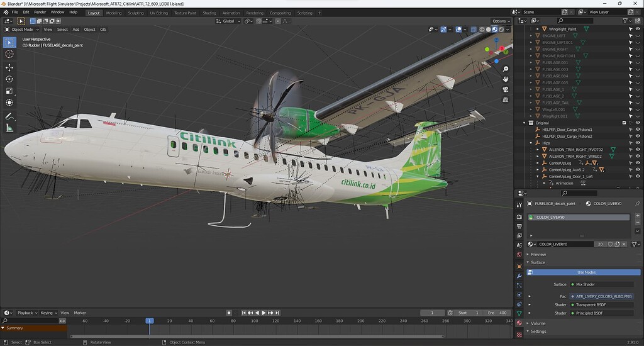Screen dimensions: 644x346
Task: Collapse the Hips tree item
Action: [531, 143]
